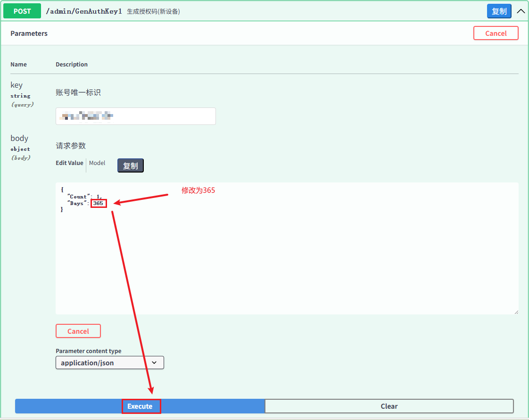Click the POST method badge
This screenshot has width=529, height=420.
click(x=22, y=10)
